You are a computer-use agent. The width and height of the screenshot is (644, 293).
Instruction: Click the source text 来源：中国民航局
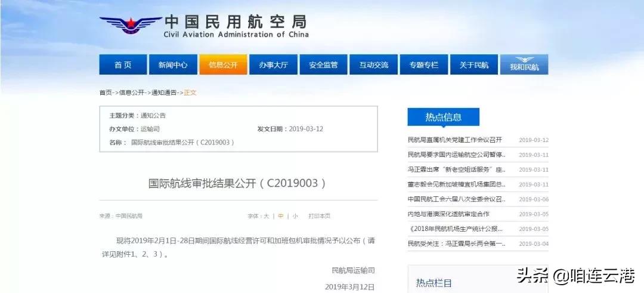[120, 216]
